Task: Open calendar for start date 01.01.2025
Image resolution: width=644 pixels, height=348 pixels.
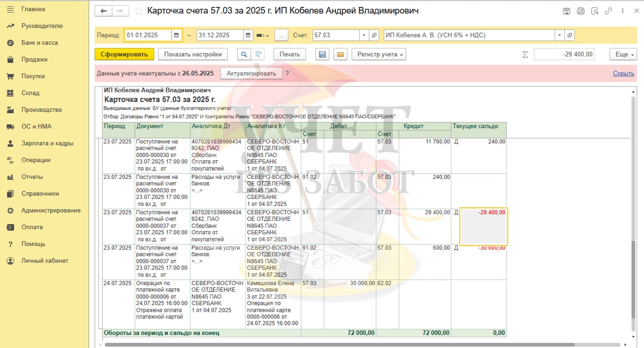Action: 176,35
